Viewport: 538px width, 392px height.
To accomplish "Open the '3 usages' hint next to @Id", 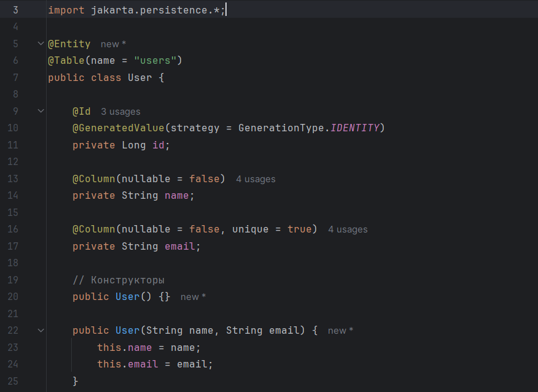I will coord(120,112).
